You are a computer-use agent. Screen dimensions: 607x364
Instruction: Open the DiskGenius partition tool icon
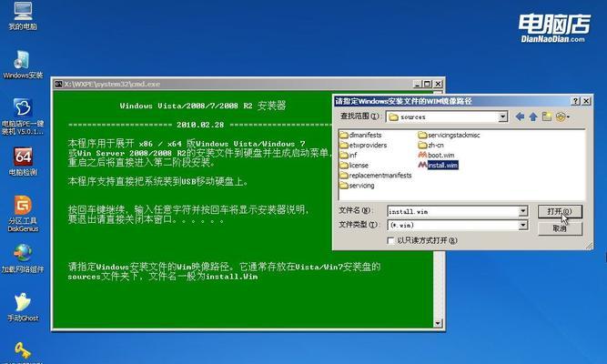[23, 214]
